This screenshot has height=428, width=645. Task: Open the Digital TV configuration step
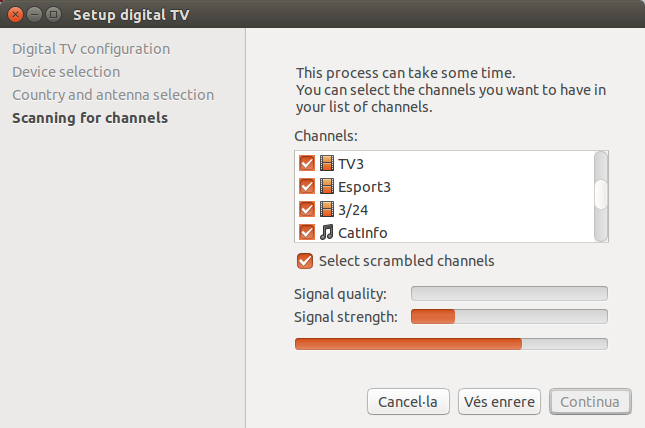click(91, 48)
